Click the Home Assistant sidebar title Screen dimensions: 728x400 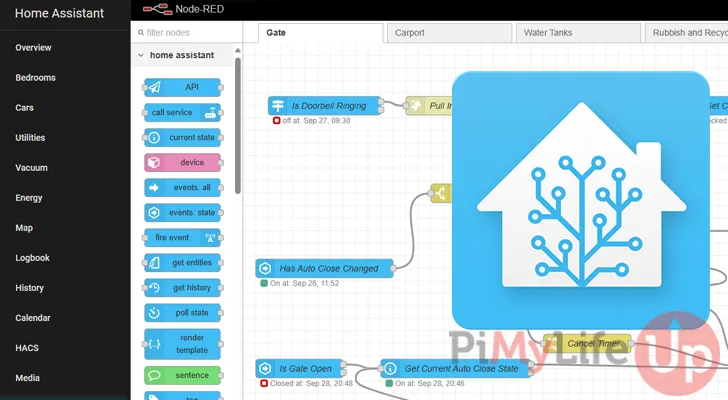[59, 13]
